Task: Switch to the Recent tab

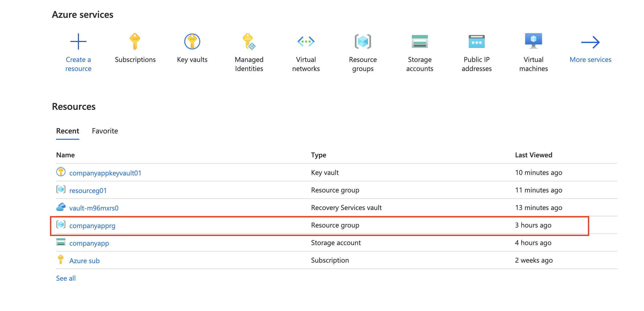Action: coord(68,131)
